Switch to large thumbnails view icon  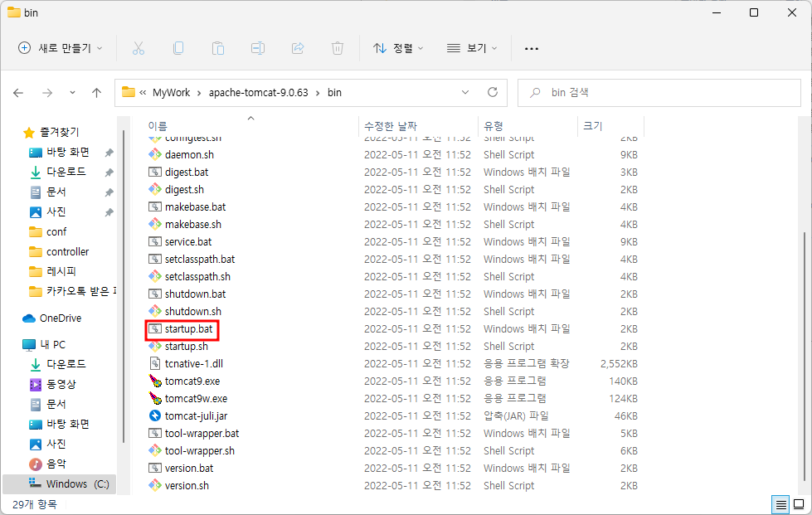[799, 504]
